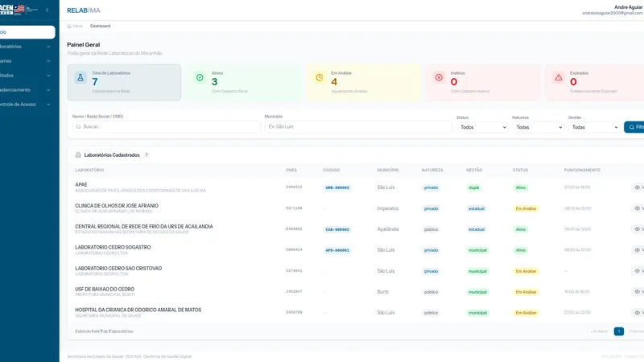644x362 pixels.
Task: Click the CNES column header
Action: [x=291, y=170]
